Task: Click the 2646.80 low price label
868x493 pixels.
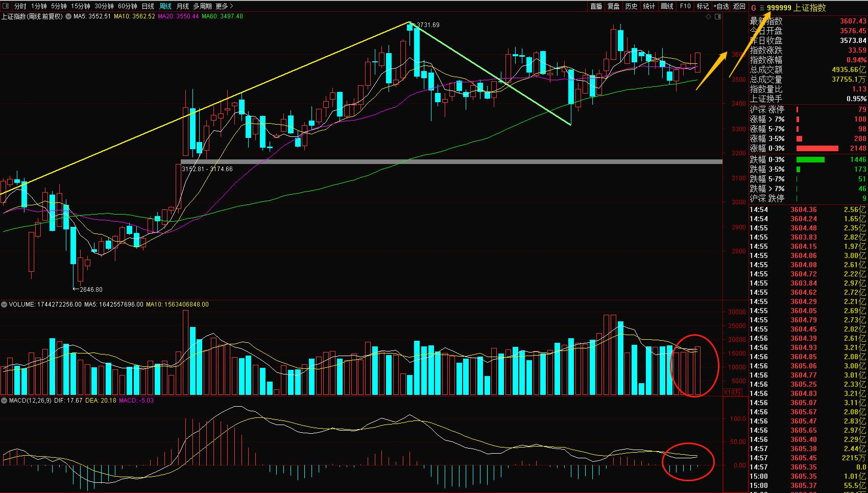Action: pos(91,290)
